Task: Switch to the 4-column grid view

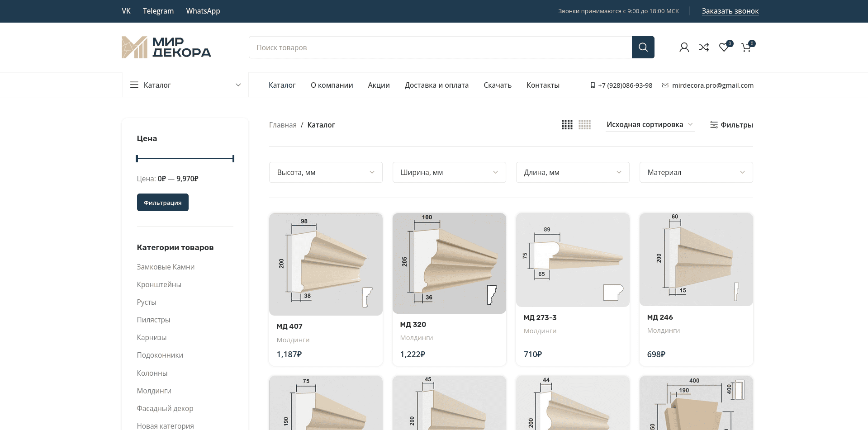Action: [567, 125]
